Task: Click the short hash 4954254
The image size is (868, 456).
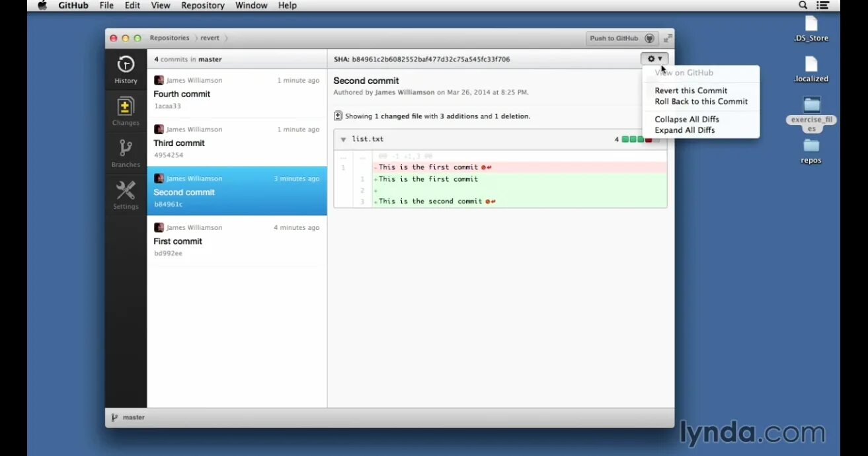Action: point(168,155)
